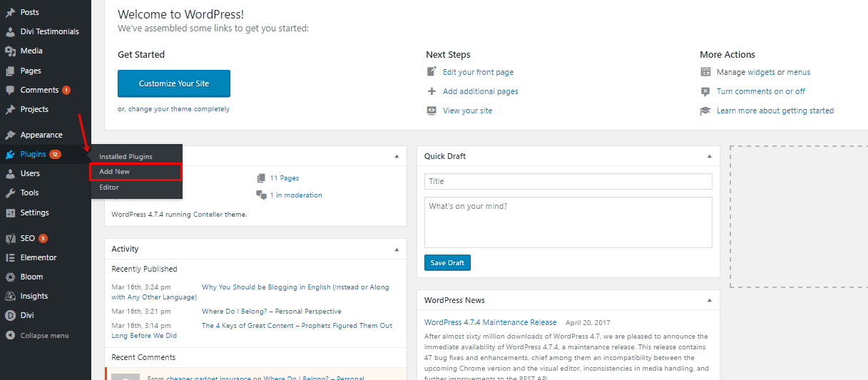Click the Posts pushpin icon in sidebar
Screen dimensions: 868x380
pyautogui.click(x=10, y=12)
